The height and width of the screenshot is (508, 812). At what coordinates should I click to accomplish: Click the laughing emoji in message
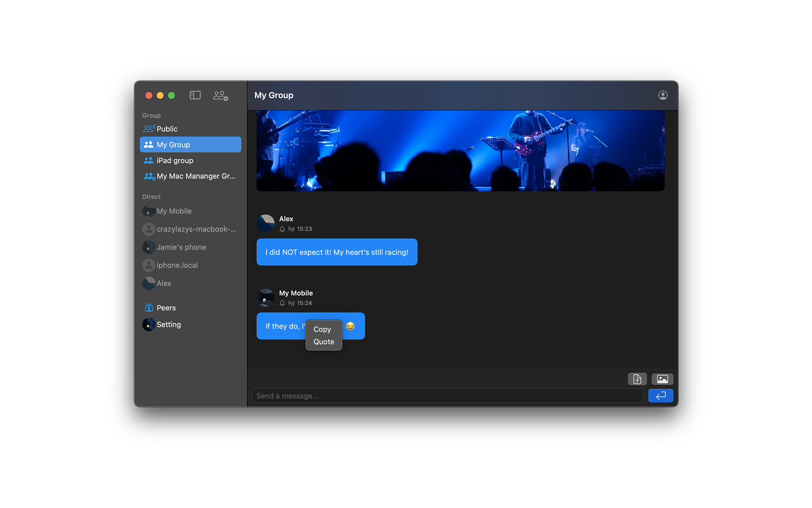(x=350, y=326)
